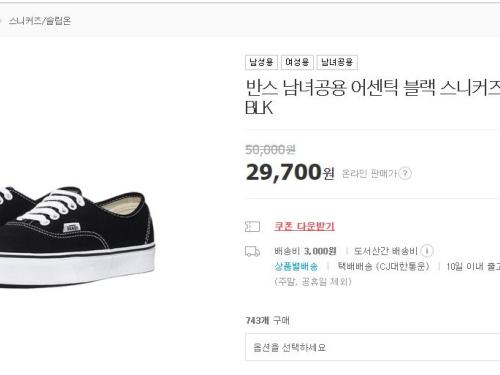
Task: Click the black Vans sneaker product image
Action: 77,237
